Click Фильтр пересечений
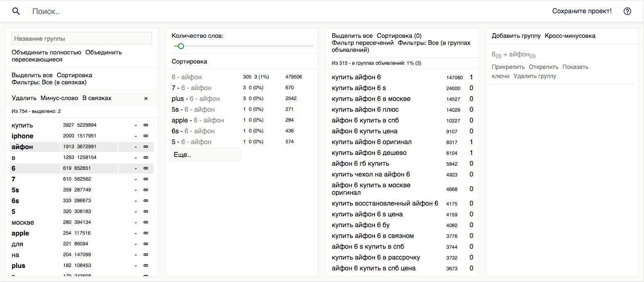644x282 pixels. click(x=362, y=43)
